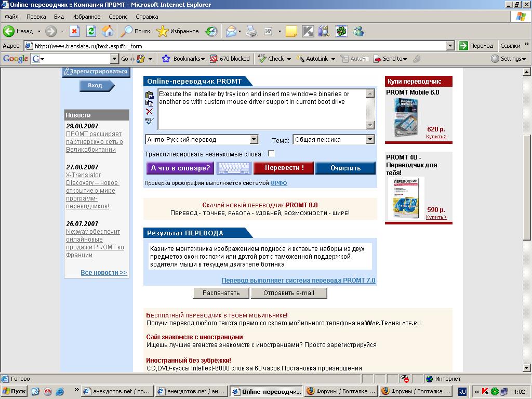Click scroll down arrow of source text area
The height and width of the screenshot is (399, 532).
coord(370,125)
